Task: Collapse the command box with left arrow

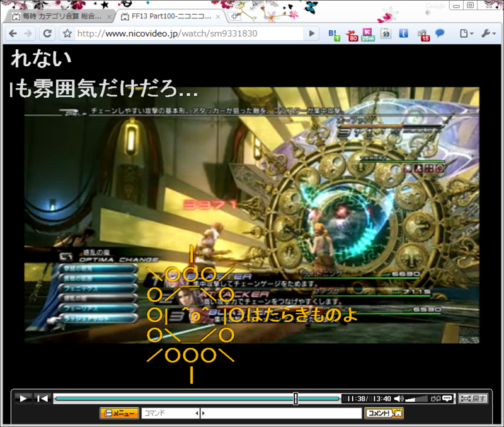Action: (197, 413)
